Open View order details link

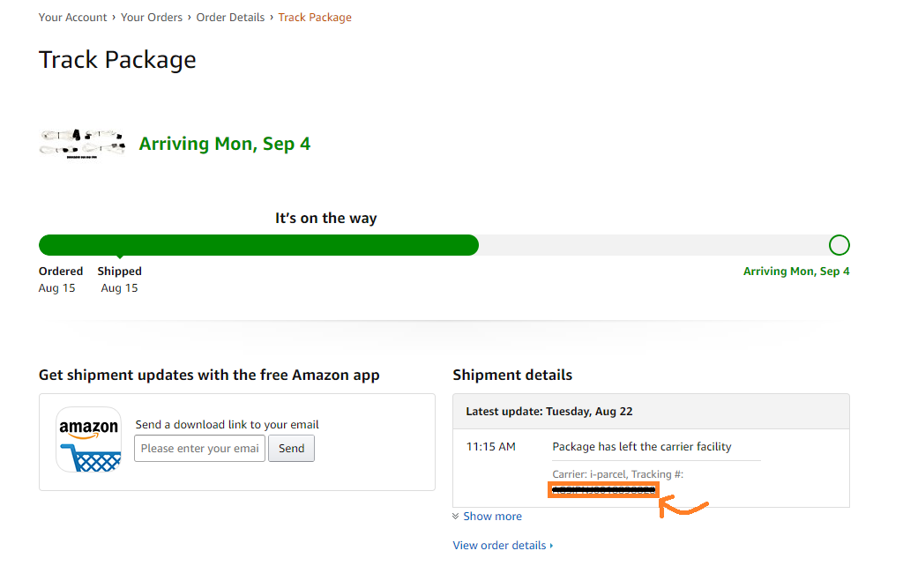pos(499,545)
